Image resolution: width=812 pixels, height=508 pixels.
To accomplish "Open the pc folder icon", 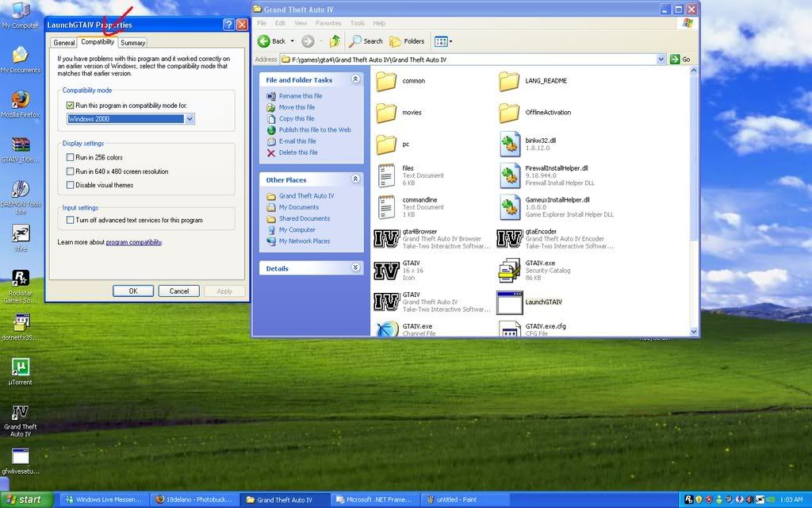I will pyautogui.click(x=386, y=144).
